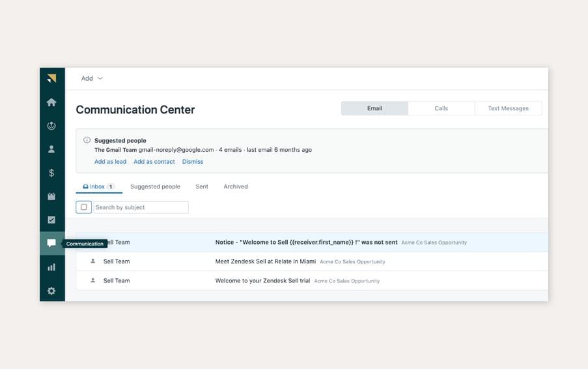Click Sell Team sender on Miami email row
The height and width of the screenshot is (369, 588).
tap(117, 261)
